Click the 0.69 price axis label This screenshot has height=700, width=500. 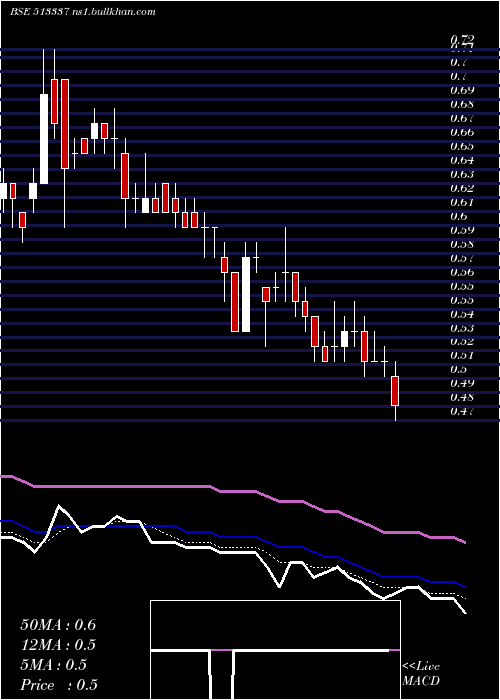click(x=462, y=91)
